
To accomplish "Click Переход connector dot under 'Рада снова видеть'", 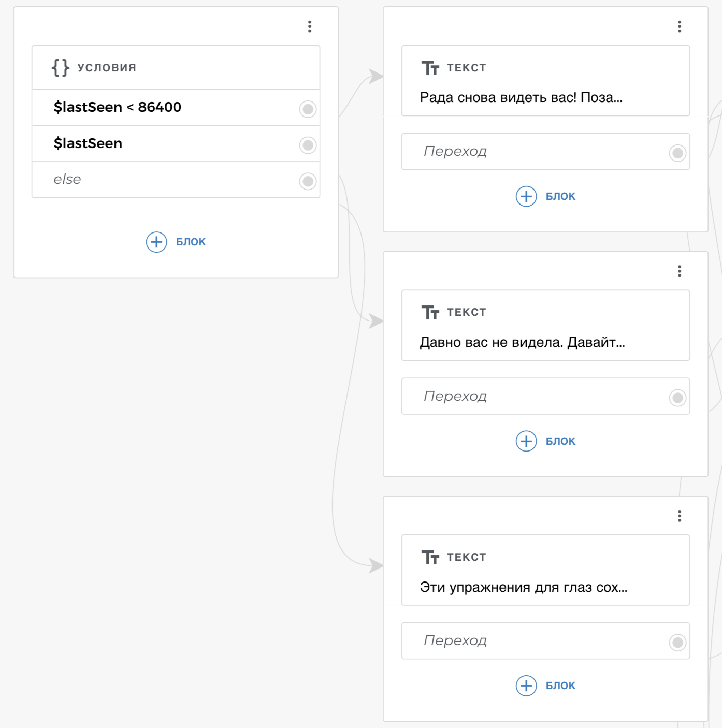I will [x=677, y=153].
